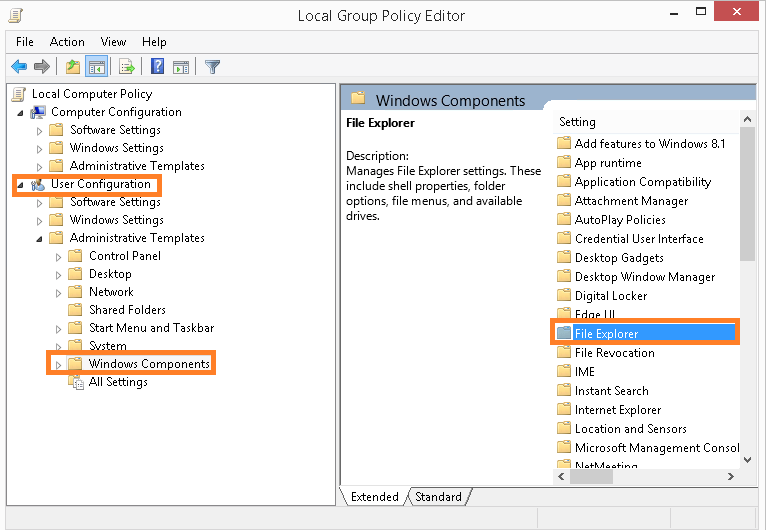Click folder icon next to Digital Locker

tap(564, 295)
